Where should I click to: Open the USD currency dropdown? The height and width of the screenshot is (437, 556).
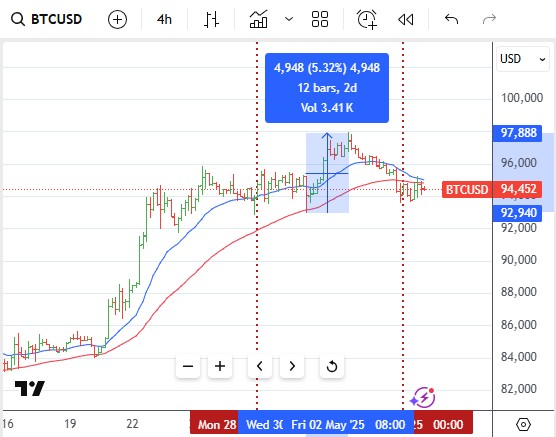(x=523, y=59)
